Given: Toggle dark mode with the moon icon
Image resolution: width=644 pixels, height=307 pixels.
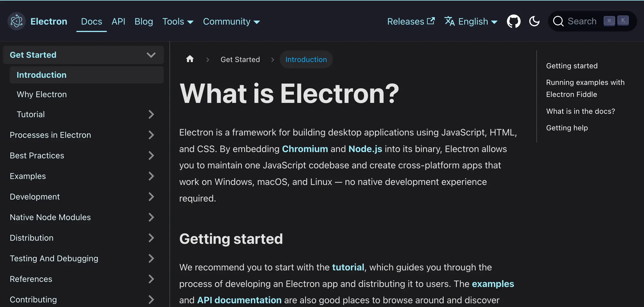Looking at the screenshot, I should click(x=534, y=21).
